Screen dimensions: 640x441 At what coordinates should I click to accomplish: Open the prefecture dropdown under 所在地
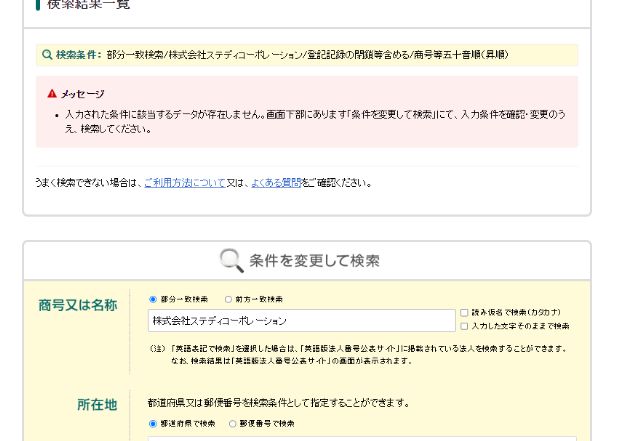361,437
